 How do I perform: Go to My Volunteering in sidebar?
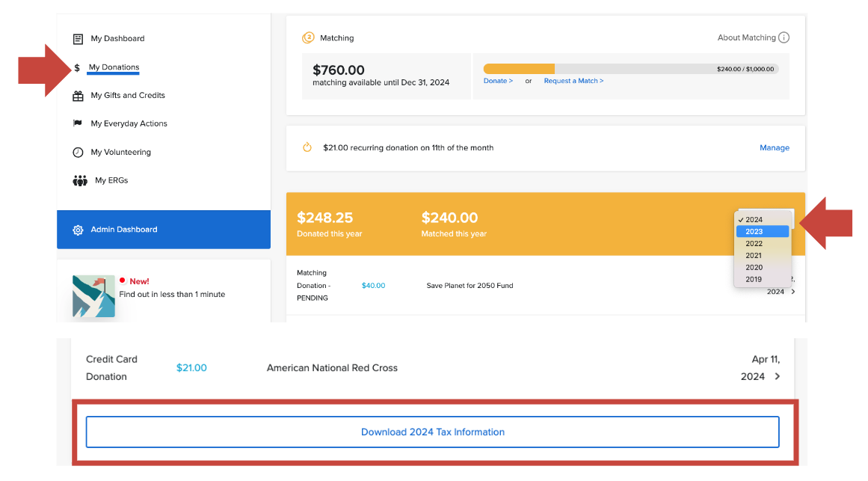[x=121, y=153]
